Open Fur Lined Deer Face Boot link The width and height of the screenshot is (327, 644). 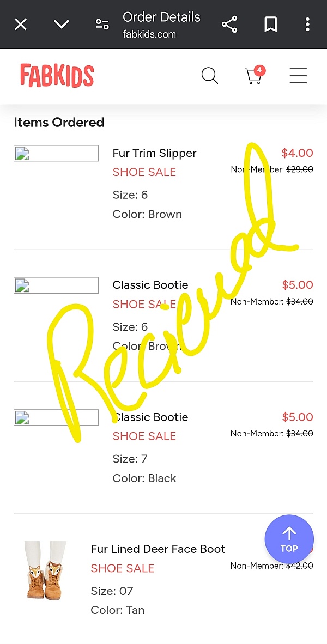pos(158,549)
